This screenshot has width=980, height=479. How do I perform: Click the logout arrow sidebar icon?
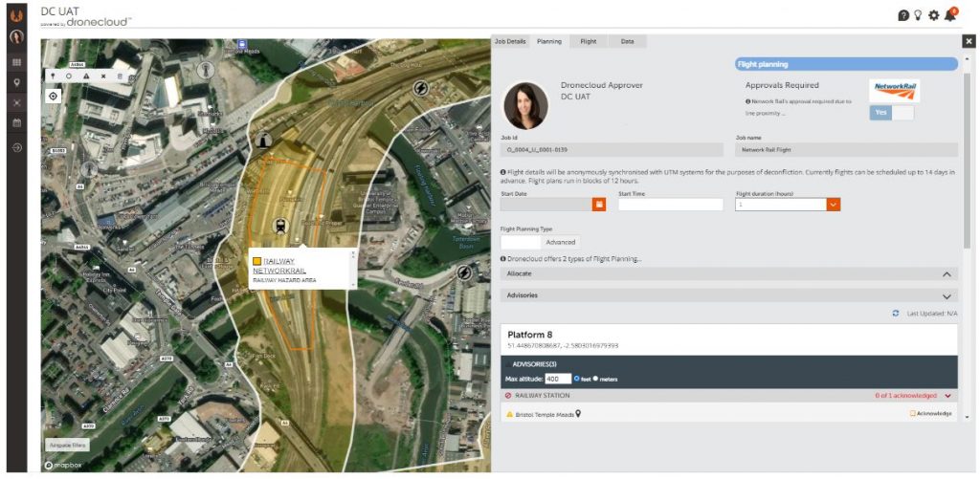pos(17,148)
